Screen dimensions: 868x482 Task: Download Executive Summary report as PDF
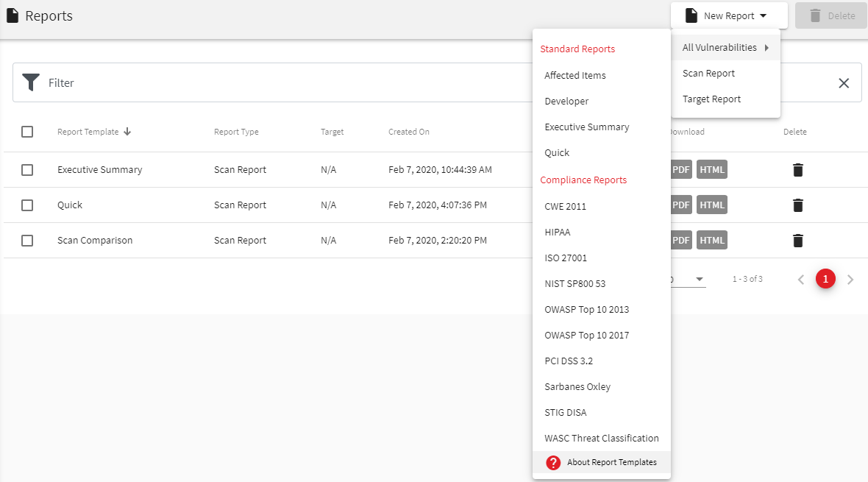point(681,170)
